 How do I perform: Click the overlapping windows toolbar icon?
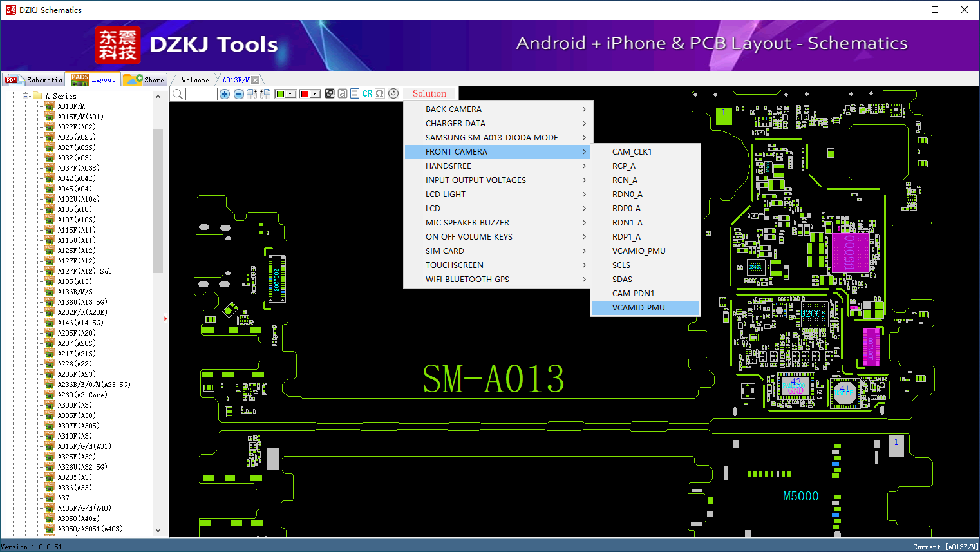(330, 93)
